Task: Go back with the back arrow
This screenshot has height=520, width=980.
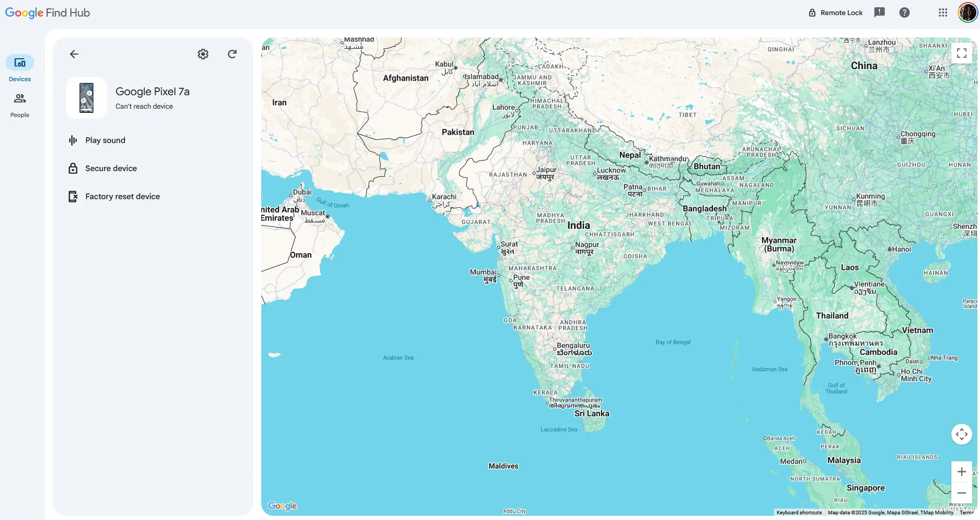Action: pyautogui.click(x=74, y=54)
